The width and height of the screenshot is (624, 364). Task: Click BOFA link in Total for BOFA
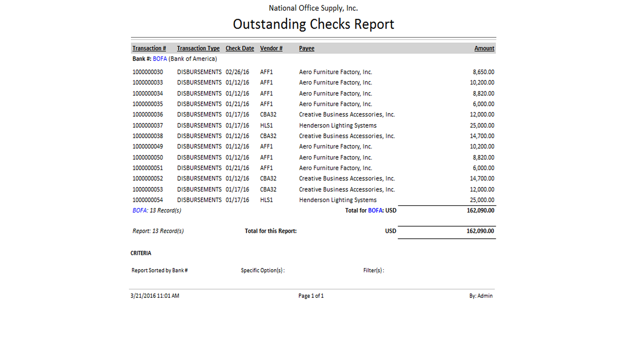click(x=375, y=210)
